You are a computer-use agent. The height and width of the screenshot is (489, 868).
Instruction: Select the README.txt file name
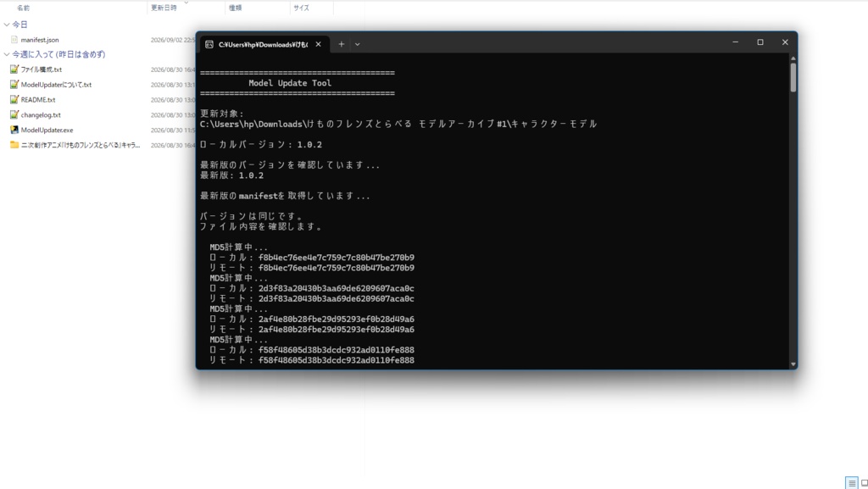38,99
